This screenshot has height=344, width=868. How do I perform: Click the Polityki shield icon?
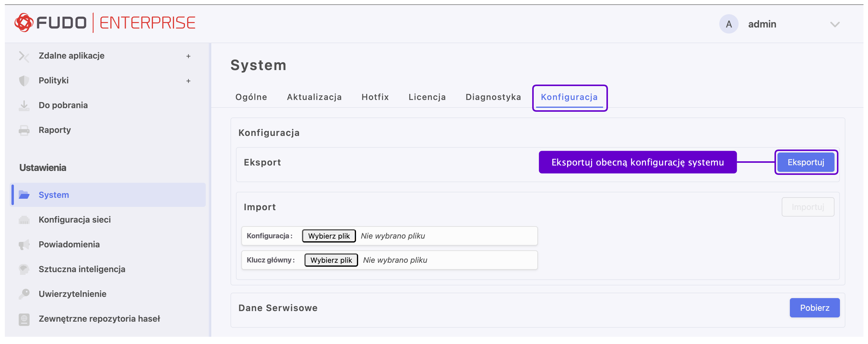click(24, 81)
